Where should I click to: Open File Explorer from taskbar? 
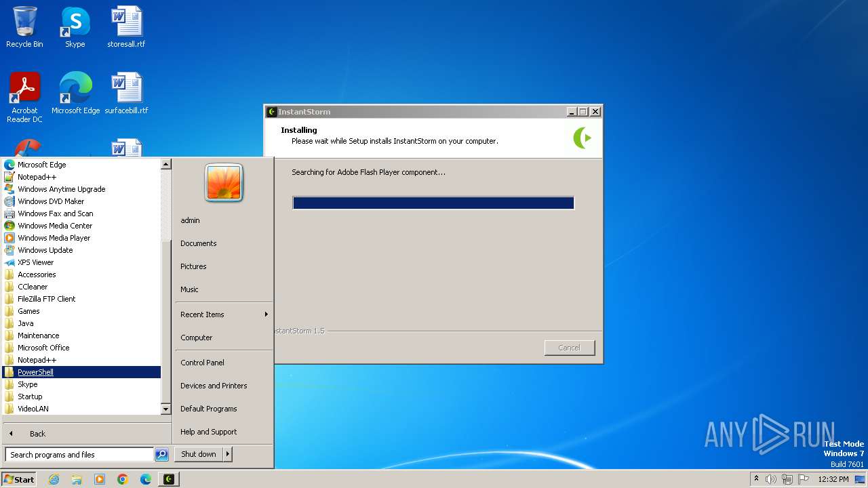coord(77,479)
